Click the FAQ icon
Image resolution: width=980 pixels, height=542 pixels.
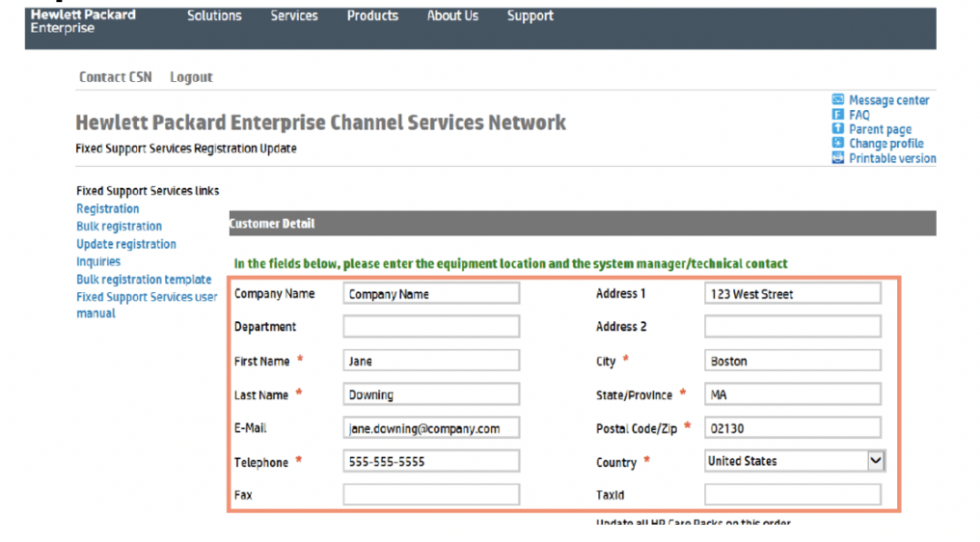point(837,115)
